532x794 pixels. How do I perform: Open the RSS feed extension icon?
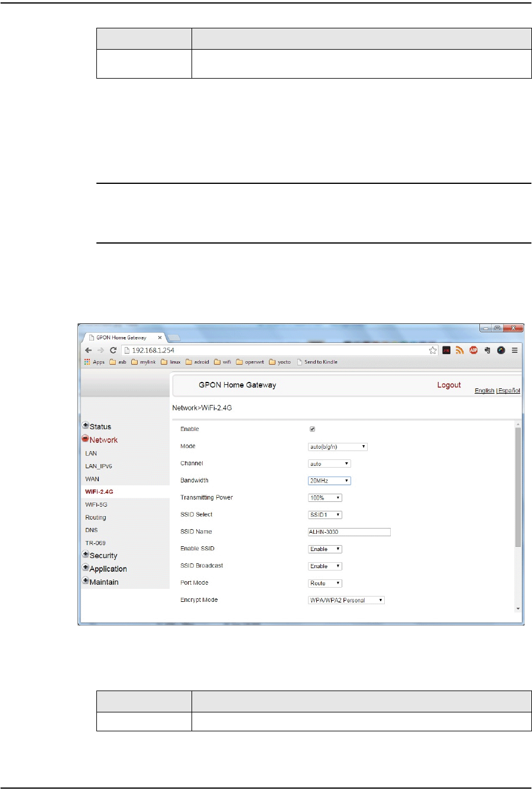click(460, 350)
